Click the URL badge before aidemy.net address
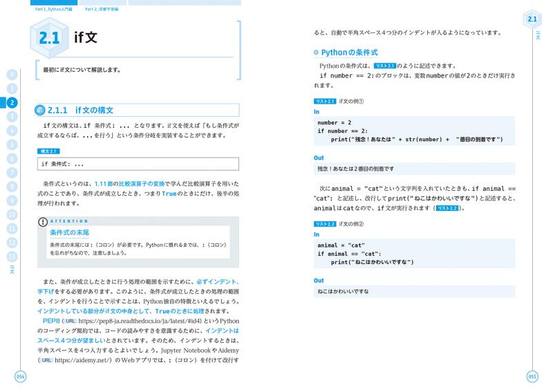The image size is (553, 392). point(46,360)
